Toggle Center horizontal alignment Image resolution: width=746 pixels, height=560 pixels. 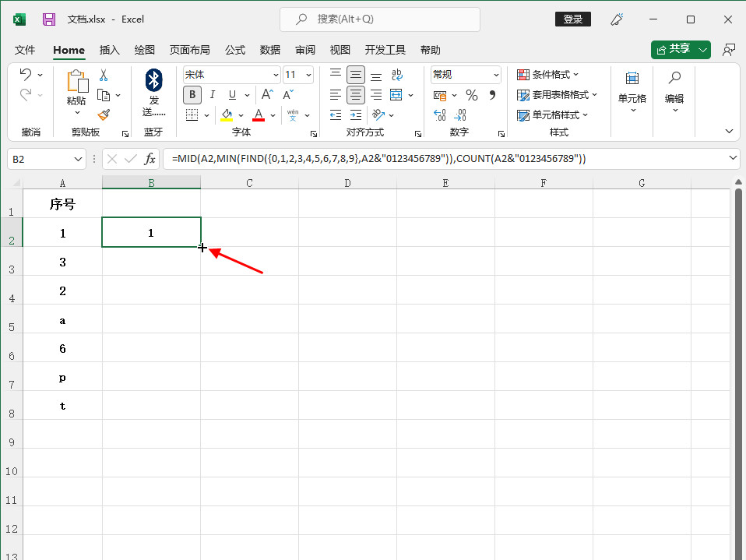356,95
